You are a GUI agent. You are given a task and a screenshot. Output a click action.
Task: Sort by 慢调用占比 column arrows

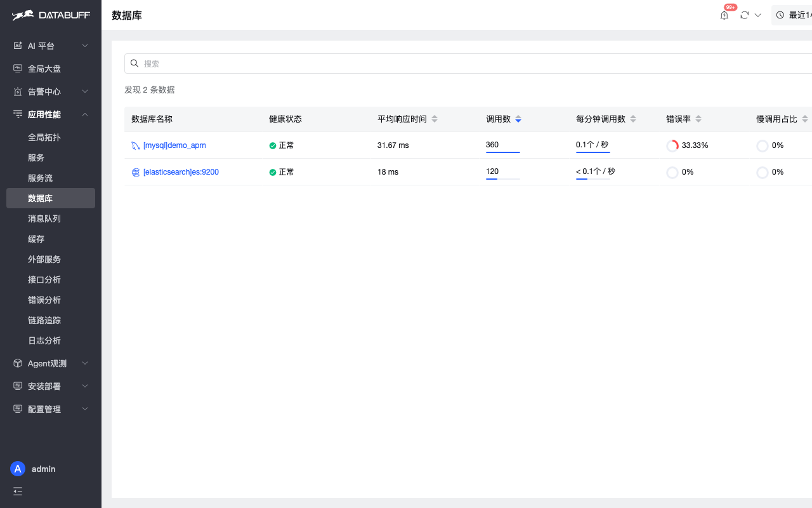805,119
